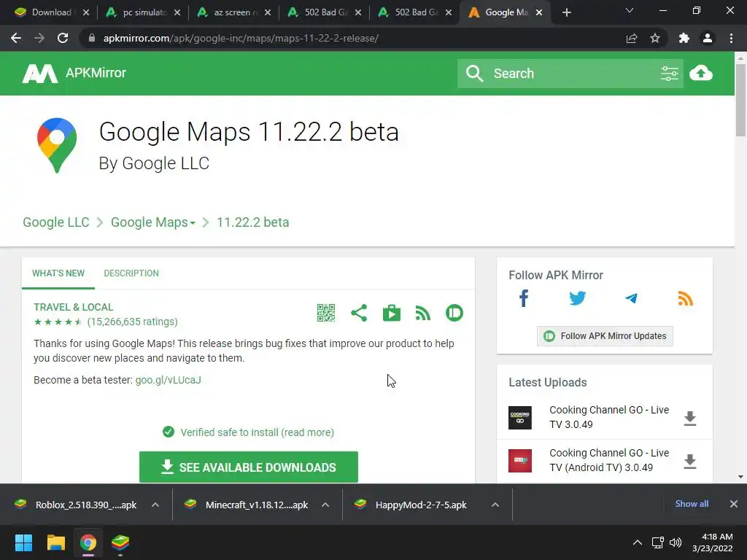The height and width of the screenshot is (560, 747).
Task: Close the downloads bar
Action: tap(734, 504)
